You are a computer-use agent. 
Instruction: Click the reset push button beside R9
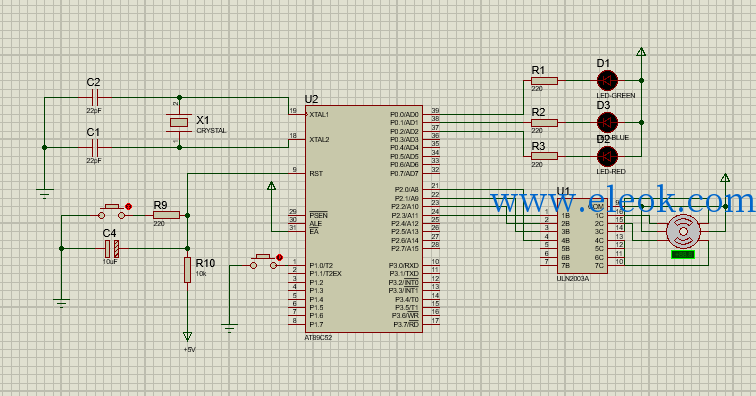(x=112, y=212)
